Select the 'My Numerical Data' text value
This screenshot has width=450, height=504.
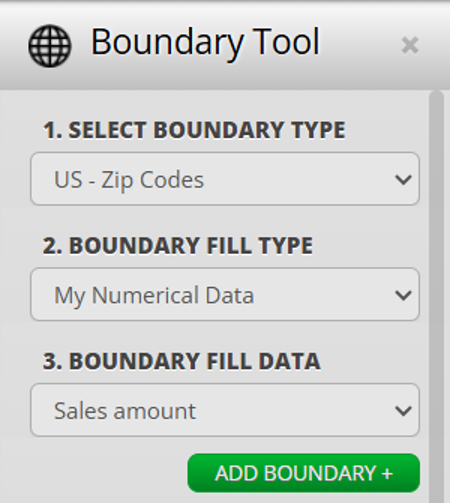pos(154,296)
